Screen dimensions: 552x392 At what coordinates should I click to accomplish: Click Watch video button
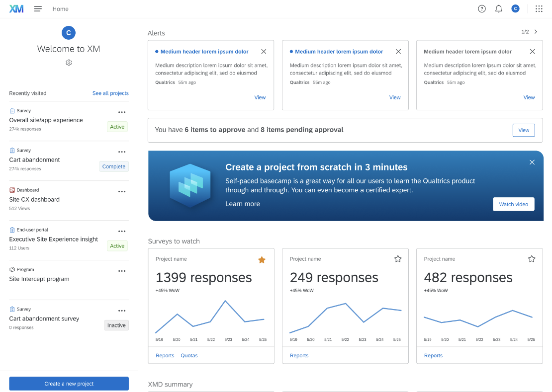coord(513,204)
